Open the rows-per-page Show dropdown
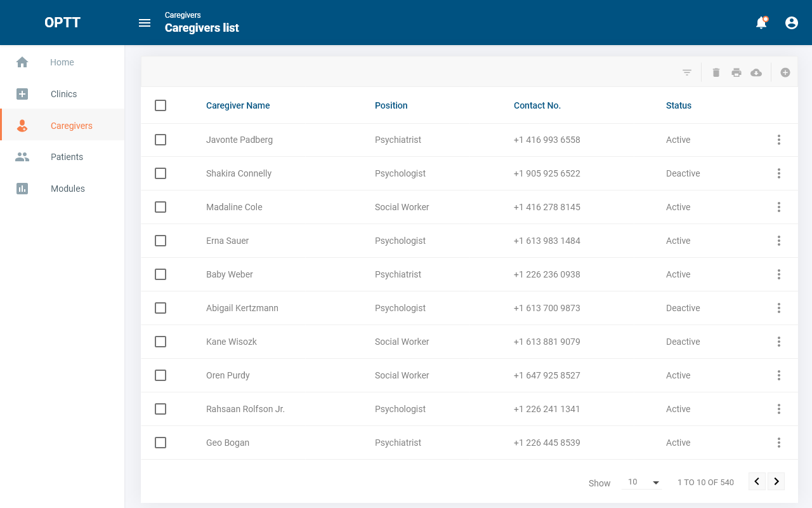Screen dimensions: 812x508 click(x=643, y=482)
